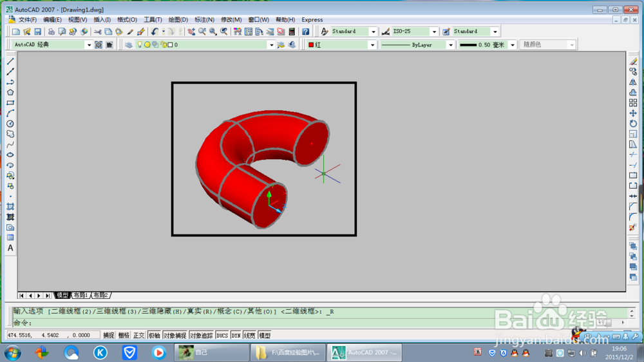Viewport: 644px width, 362px height.
Task: Select the Line draw tool
Action: pos(10,61)
